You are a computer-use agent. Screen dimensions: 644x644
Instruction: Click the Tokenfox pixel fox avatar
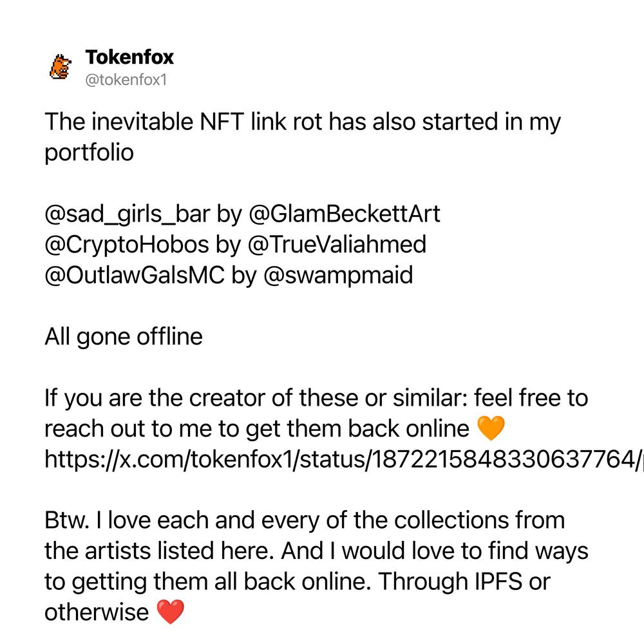pos(61,66)
